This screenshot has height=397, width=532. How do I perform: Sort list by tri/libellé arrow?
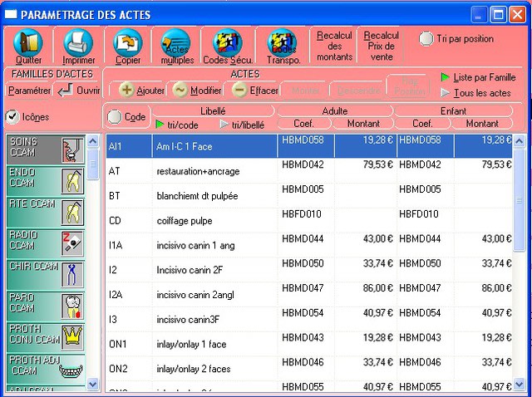(x=224, y=125)
